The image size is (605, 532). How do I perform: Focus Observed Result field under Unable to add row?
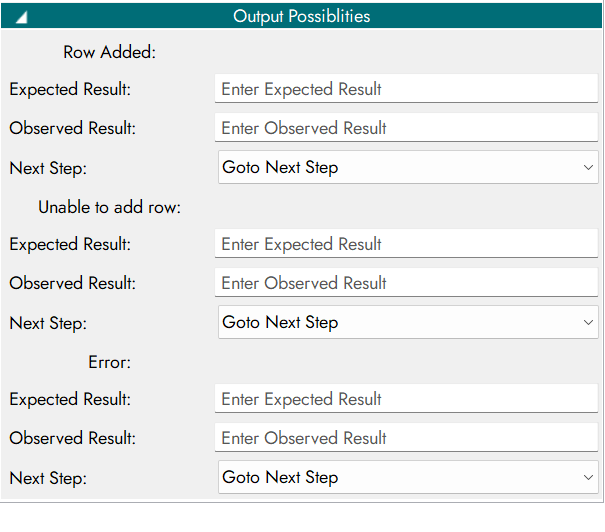coord(406,283)
